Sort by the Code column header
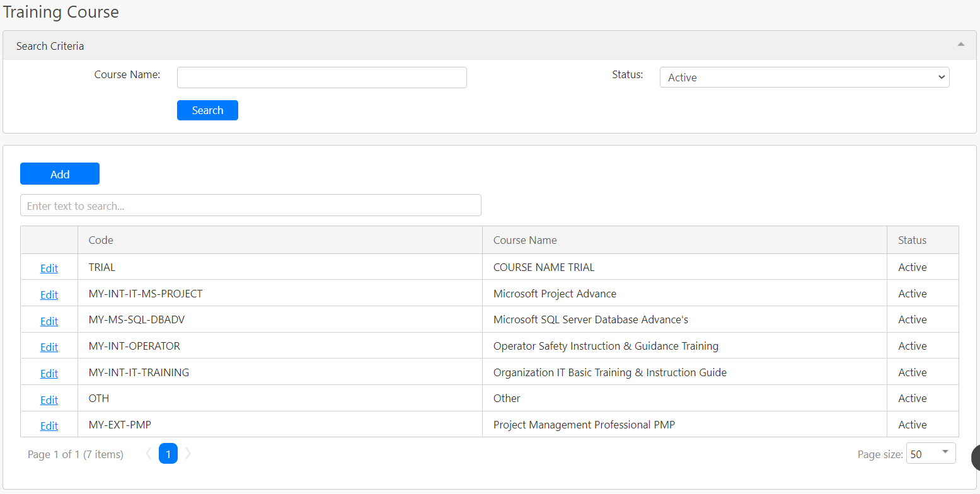The width and height of the screenshot is (980, 494). pos(280,240)
